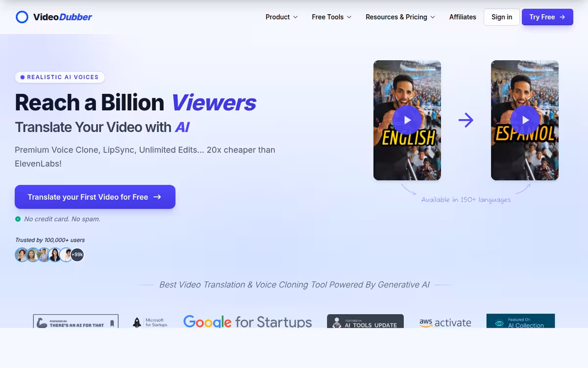588x368 pixels.
Task: Click 'Available in 150+ languages' text
Action: 466,200
